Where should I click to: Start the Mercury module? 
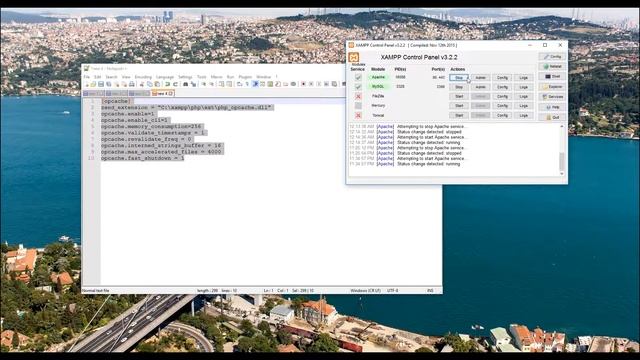pyautogui.click(x=459, y=106)
